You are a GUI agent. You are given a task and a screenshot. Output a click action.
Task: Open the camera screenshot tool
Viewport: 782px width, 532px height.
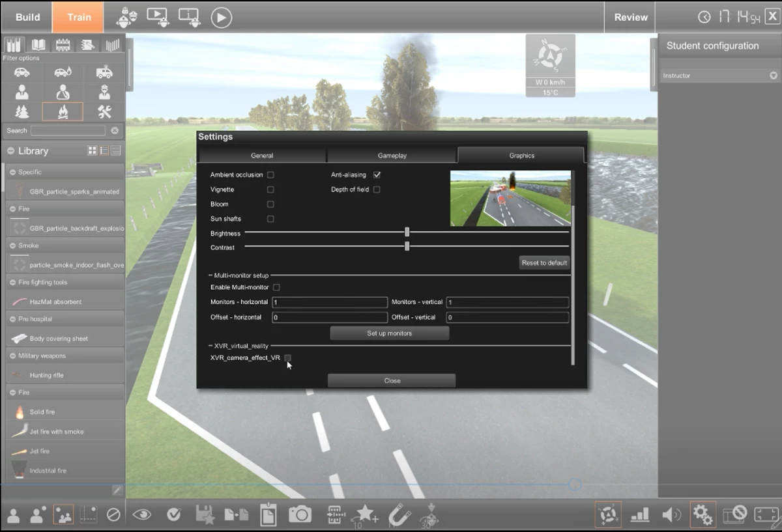point(299,514)
